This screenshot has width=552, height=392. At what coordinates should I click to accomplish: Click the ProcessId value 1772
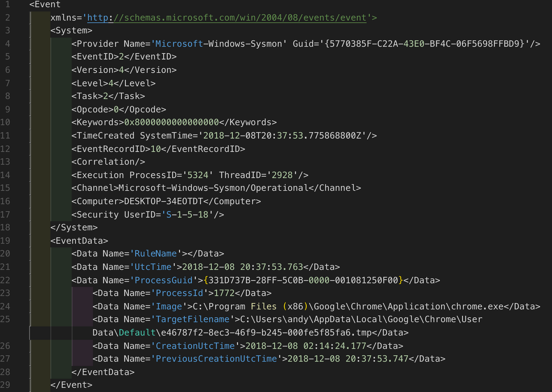224,293
